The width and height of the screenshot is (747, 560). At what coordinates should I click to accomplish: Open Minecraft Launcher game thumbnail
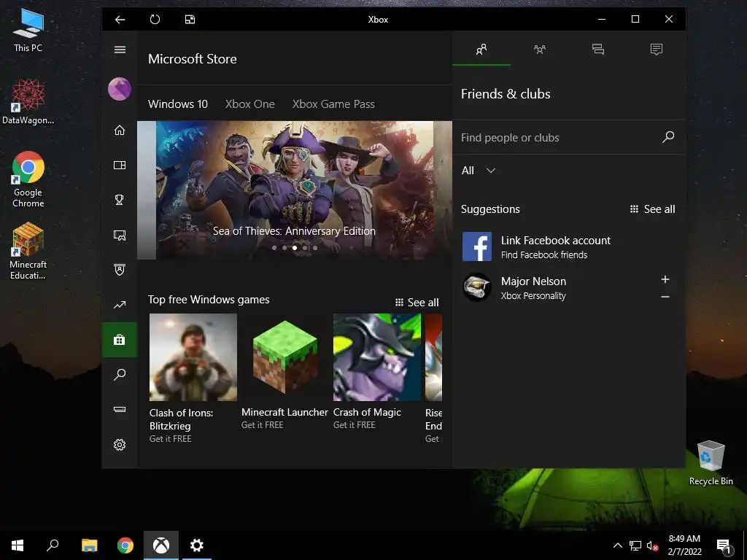(285, 357)
